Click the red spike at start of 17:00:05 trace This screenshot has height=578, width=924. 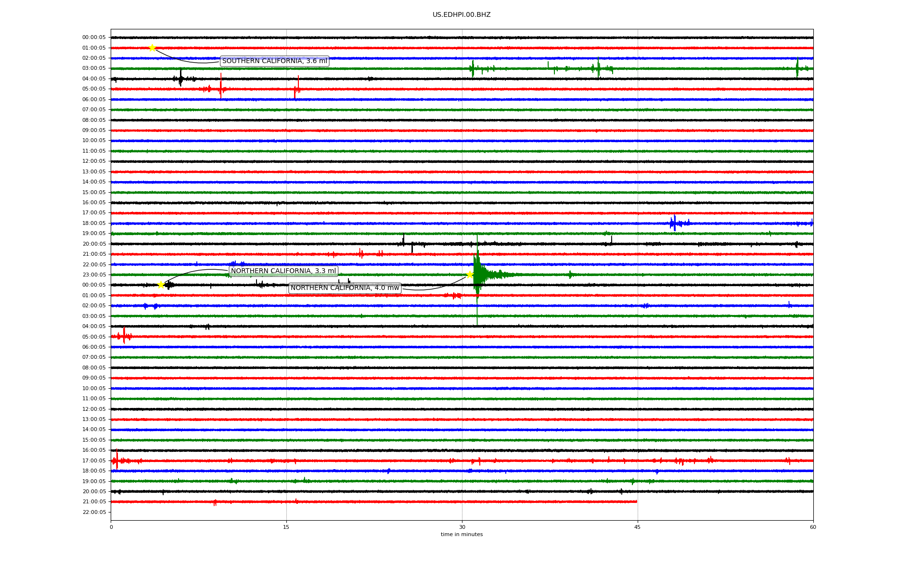pyautogui.click(x=116, y=460)
